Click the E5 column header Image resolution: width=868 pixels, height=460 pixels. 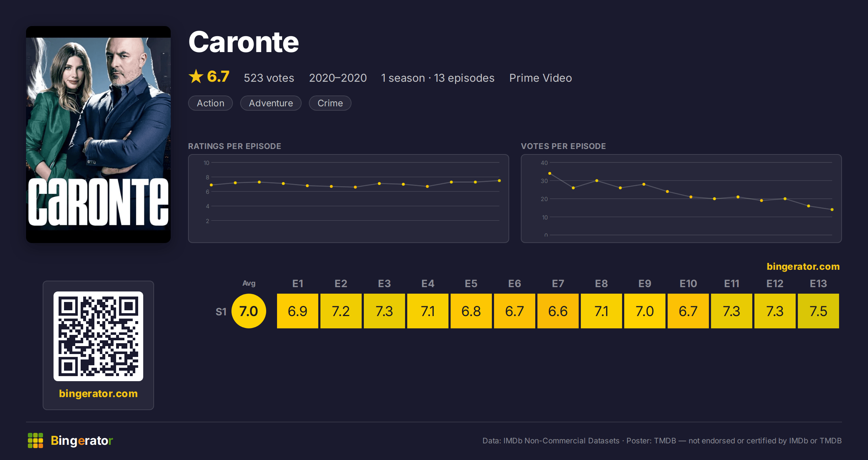pos(471,284)
